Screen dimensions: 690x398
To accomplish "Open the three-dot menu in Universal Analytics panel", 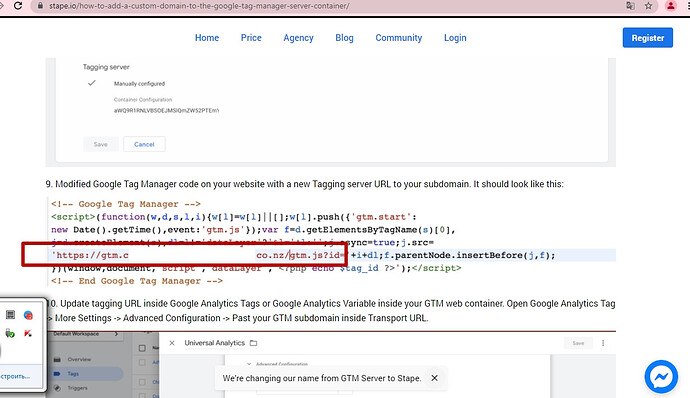I will pos(603,343).
